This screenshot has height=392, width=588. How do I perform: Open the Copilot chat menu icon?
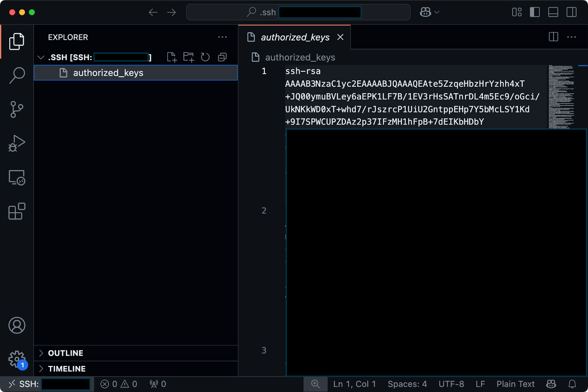click(425, 12)
